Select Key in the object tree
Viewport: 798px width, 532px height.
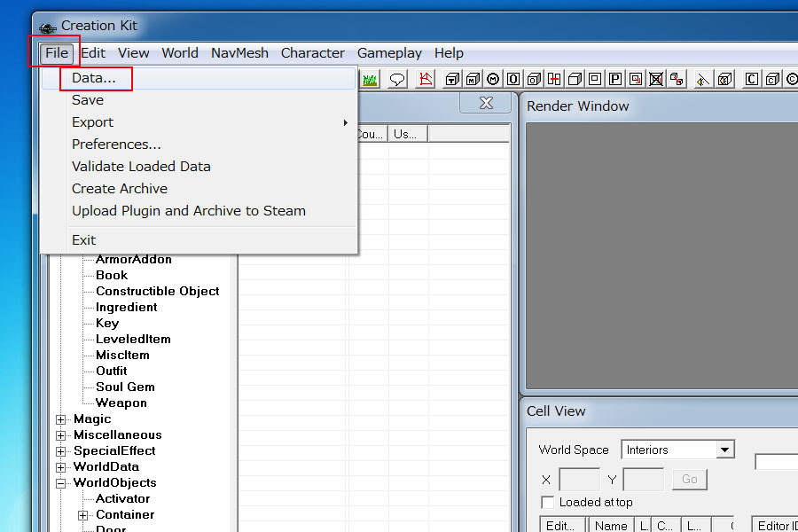107,324
